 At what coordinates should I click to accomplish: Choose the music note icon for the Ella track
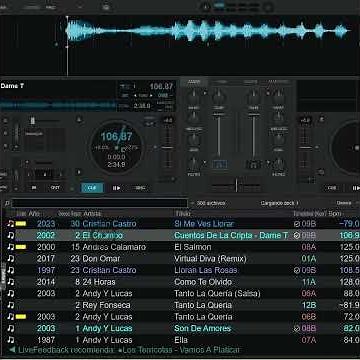pos(11,340)
